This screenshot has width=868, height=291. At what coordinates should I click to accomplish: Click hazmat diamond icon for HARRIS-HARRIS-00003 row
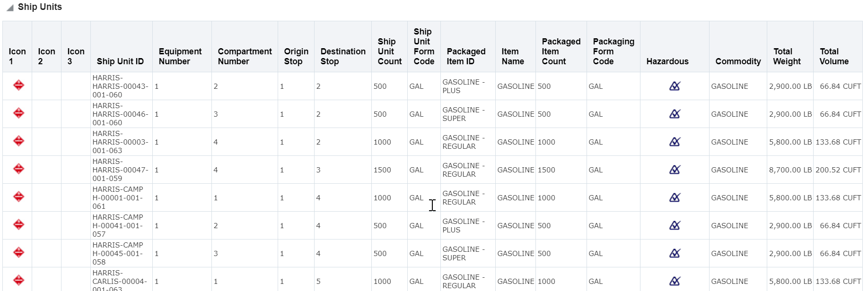(x=18, y=141)
